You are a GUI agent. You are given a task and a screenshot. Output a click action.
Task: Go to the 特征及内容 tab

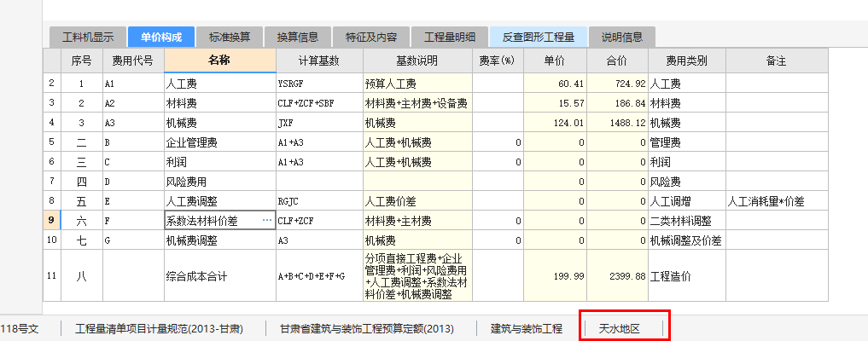370,38
